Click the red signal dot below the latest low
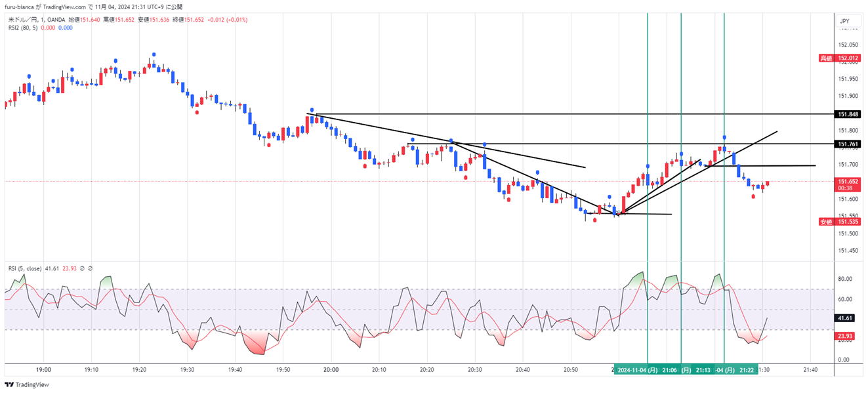This screenshot has width=868, height=393. pos(753,196)
